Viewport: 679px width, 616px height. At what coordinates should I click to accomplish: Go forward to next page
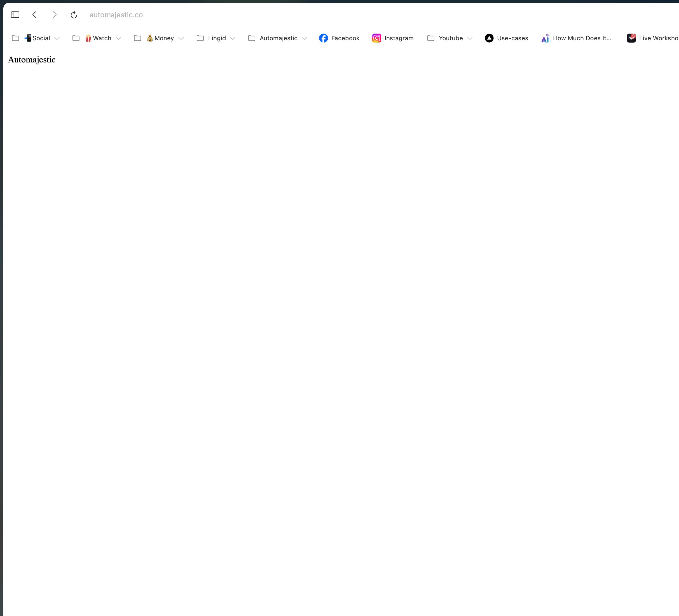coord(55,15)
